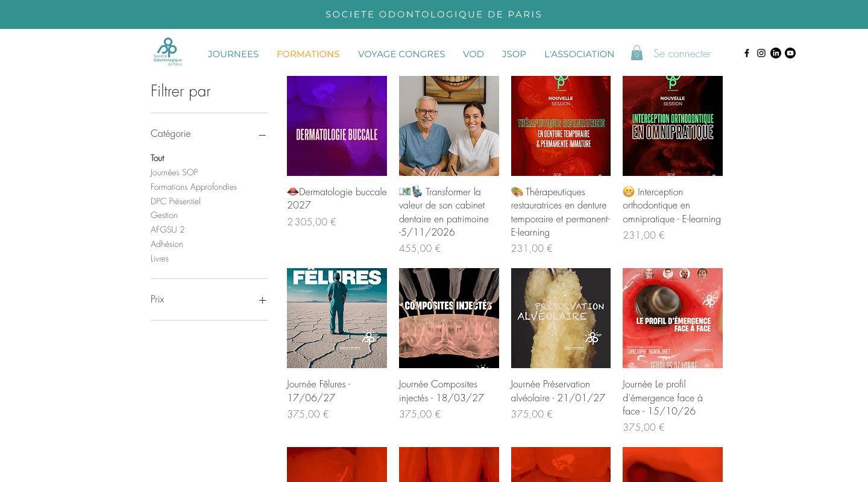Screen dimensions: 868x482
Task: Click the 455,00 € price text
Action: (x=420, y=248)
